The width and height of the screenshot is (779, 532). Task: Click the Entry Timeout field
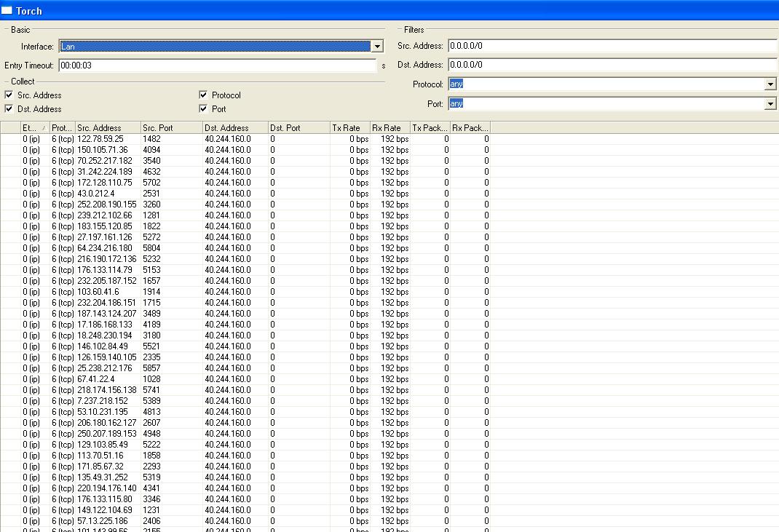click(218, 65)
